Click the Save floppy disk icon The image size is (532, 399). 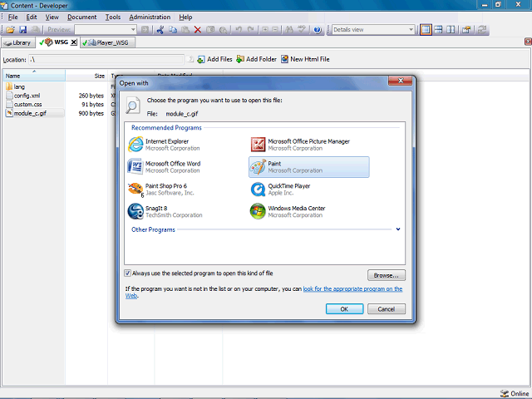(22, 30)
